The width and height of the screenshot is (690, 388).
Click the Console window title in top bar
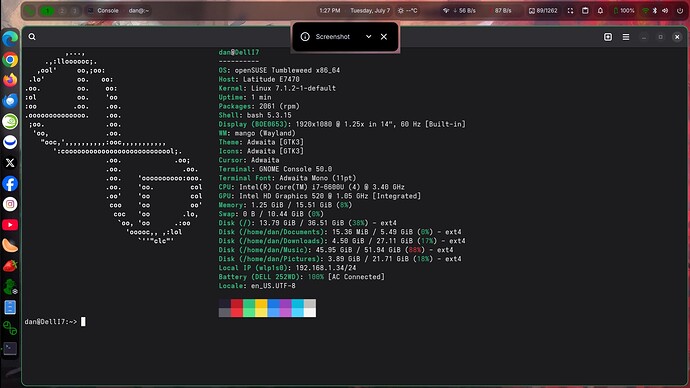(103, 11)
